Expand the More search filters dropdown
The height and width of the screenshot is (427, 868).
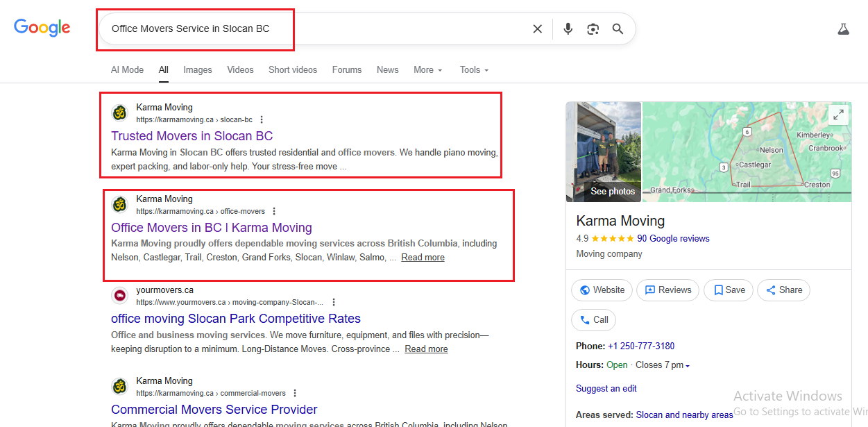pos(427,70)
